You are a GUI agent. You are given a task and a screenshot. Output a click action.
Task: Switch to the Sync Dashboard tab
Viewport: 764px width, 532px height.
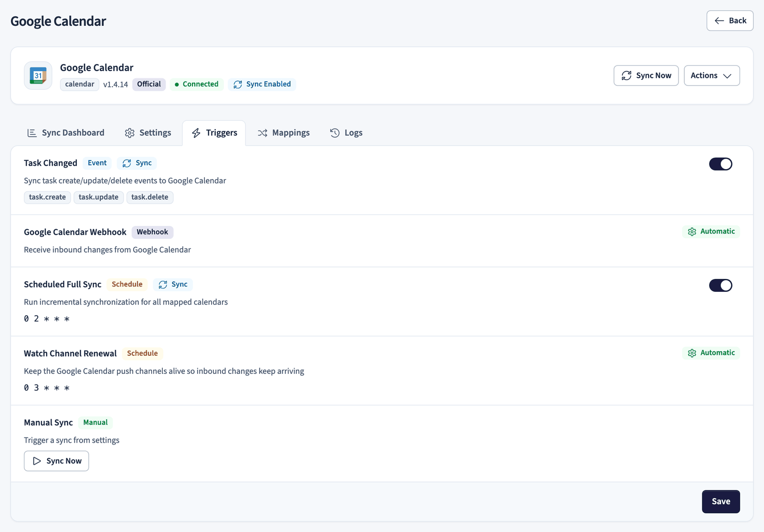click(x=66, y=133)
